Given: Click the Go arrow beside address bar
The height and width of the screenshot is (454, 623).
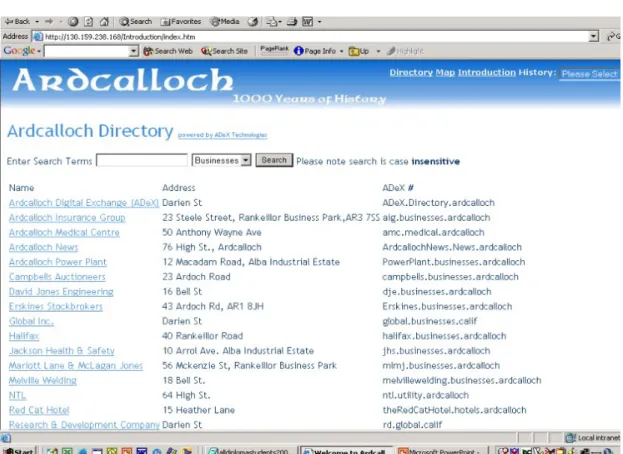Looking at the screenshot, I should [613, 37].
